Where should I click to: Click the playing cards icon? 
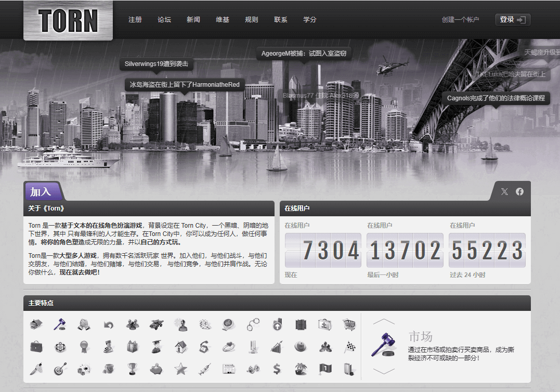(84, 369)
